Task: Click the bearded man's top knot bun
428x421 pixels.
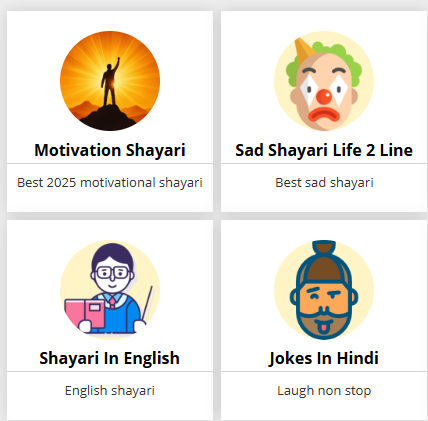Action: pos(324,249)
